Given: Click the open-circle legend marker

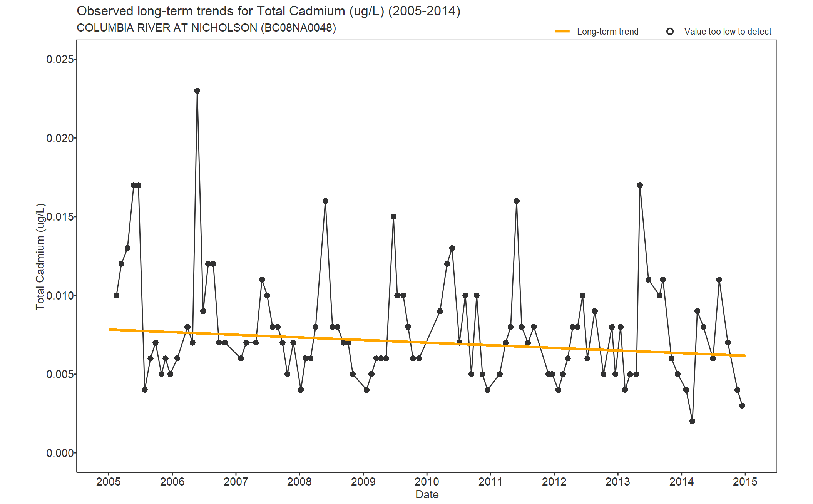Looking at the screenshot, I should [670, 32].
